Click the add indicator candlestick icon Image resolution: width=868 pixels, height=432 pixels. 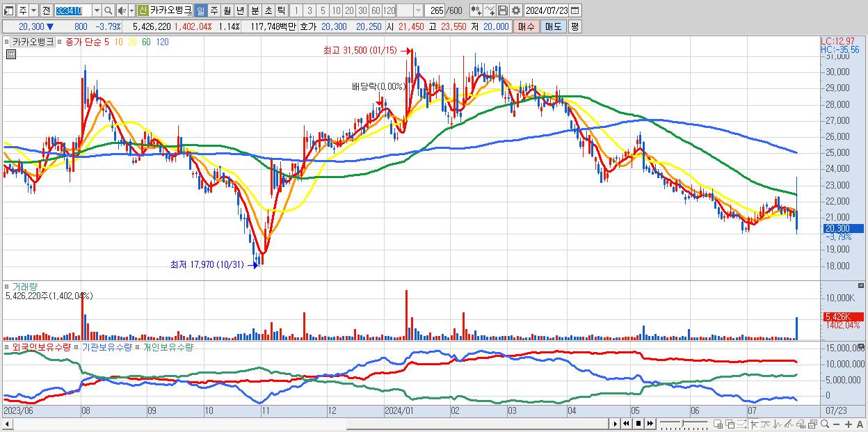tap(476, 10)
